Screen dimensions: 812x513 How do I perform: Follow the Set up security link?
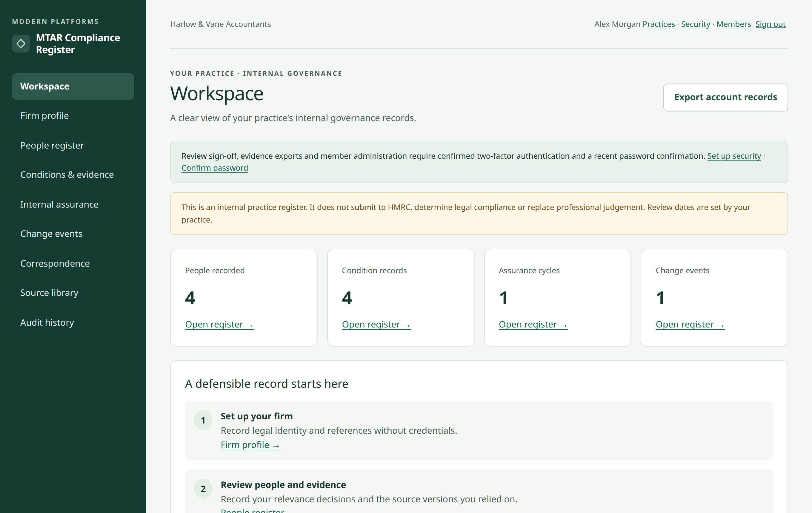pyautogui.click(x=734, y=156)
